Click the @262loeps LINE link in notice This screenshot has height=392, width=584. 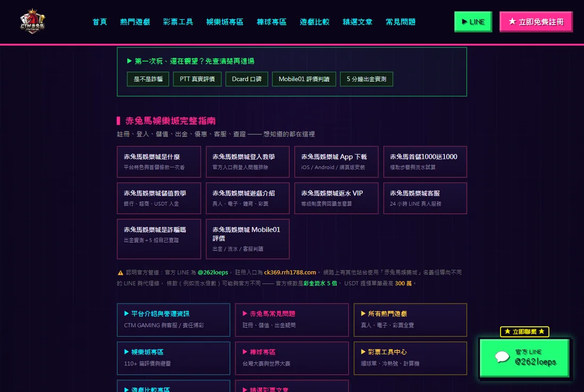(x=213, y=273)
